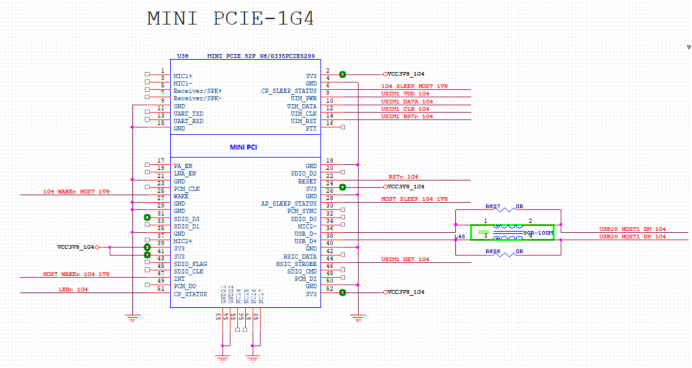Click the VCC3V8_1G4 power port feeding pins 39 and 41
692x368 pixels.
pos(78,247)
